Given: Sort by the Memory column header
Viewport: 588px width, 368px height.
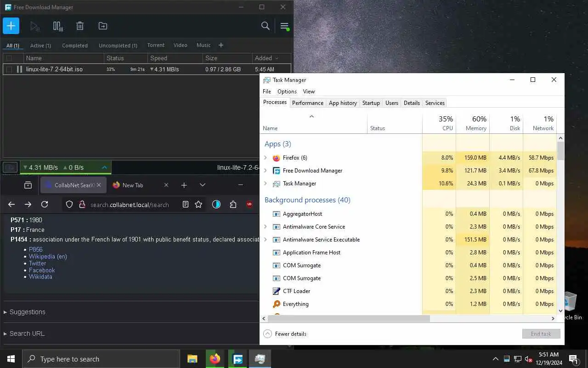Looking at the screenshot, I should point(473,123).
